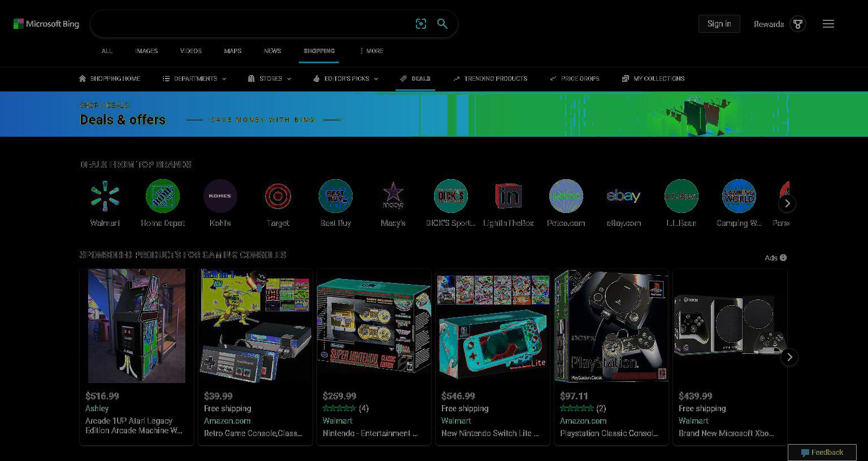Select the Shopping tab
Image resolution: width=868 pixels, height=461 pixels.
tap(319, 51)
